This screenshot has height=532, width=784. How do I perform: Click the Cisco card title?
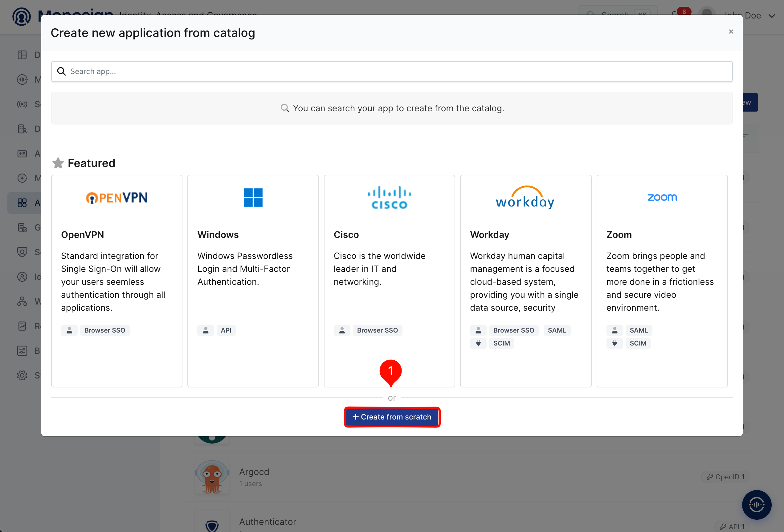click(x=346, y=235)
